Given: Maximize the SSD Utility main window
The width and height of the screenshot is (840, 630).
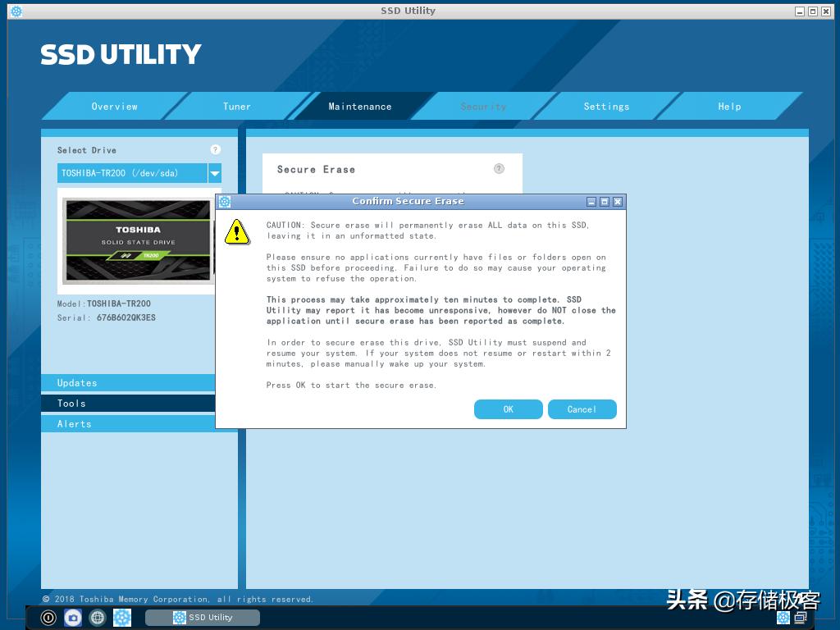Looking at the screenshot, I should tap(813, 11).
